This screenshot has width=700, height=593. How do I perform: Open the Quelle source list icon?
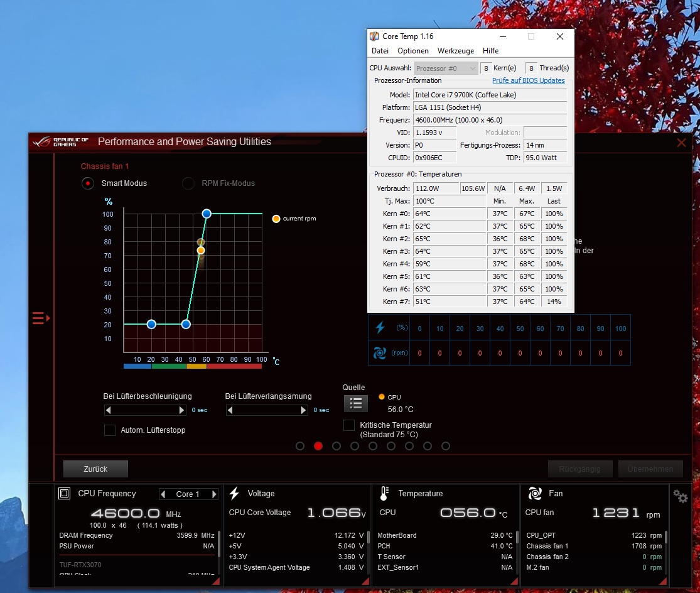click(x=356, y=404)
